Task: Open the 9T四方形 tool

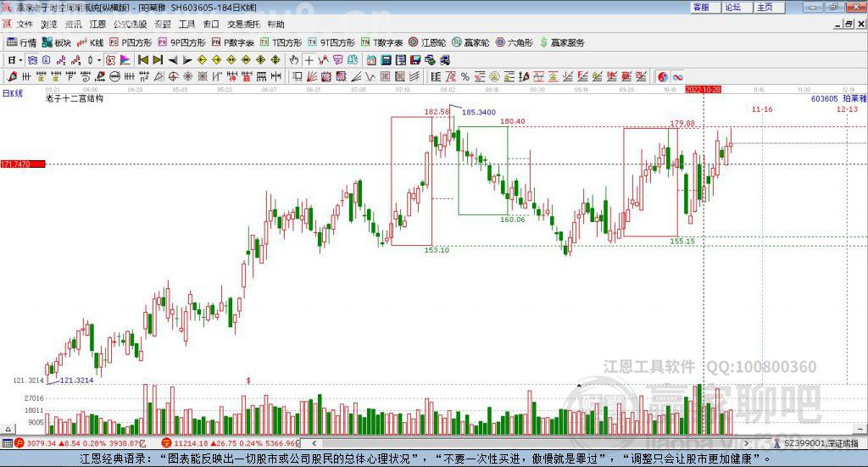Action: click(331, 42)
